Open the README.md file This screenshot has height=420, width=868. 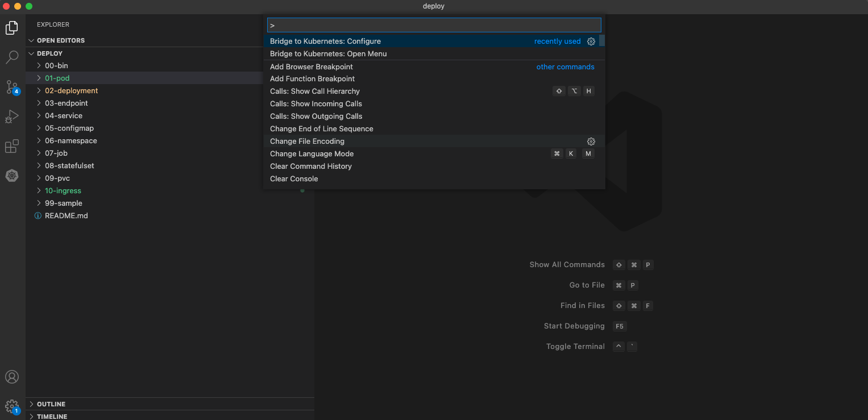click(65, 215)
